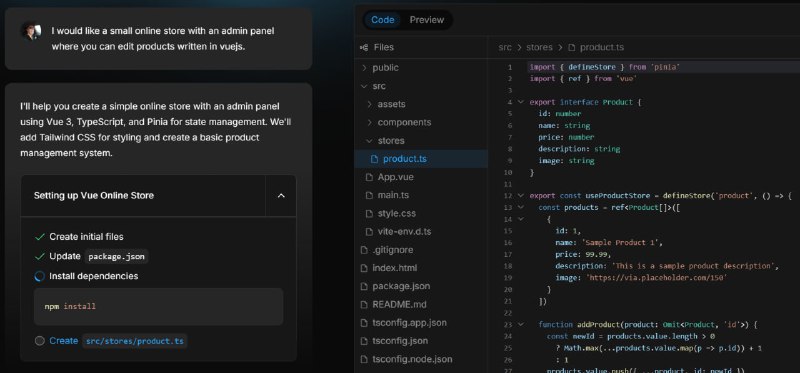Click the Setting up Vue Online Store title
The image size is (800, 373).
(94, 195)
